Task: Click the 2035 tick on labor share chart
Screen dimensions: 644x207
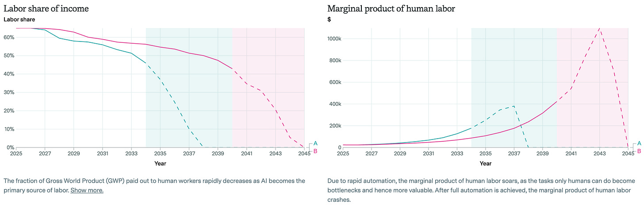Action: click(x=160, y=154)
